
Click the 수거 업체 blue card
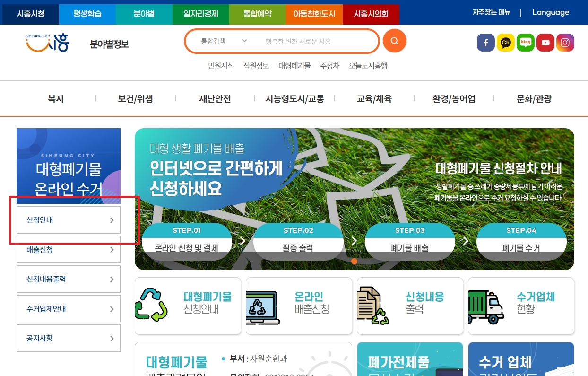point(521,359)
